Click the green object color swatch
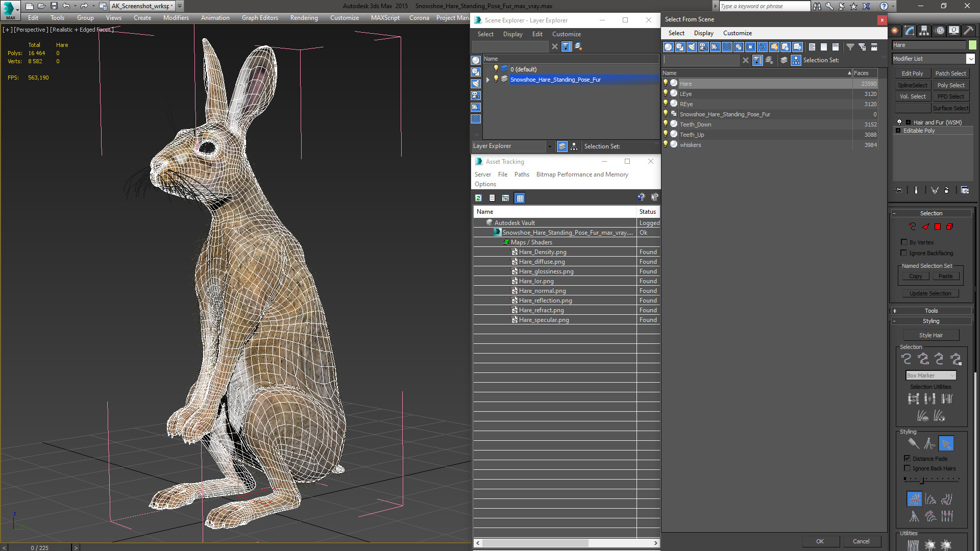Screen dimensions: 980x551 coord(972,45)
